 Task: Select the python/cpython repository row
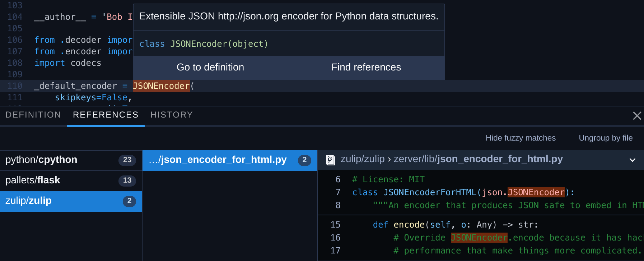tap(71, 160)
